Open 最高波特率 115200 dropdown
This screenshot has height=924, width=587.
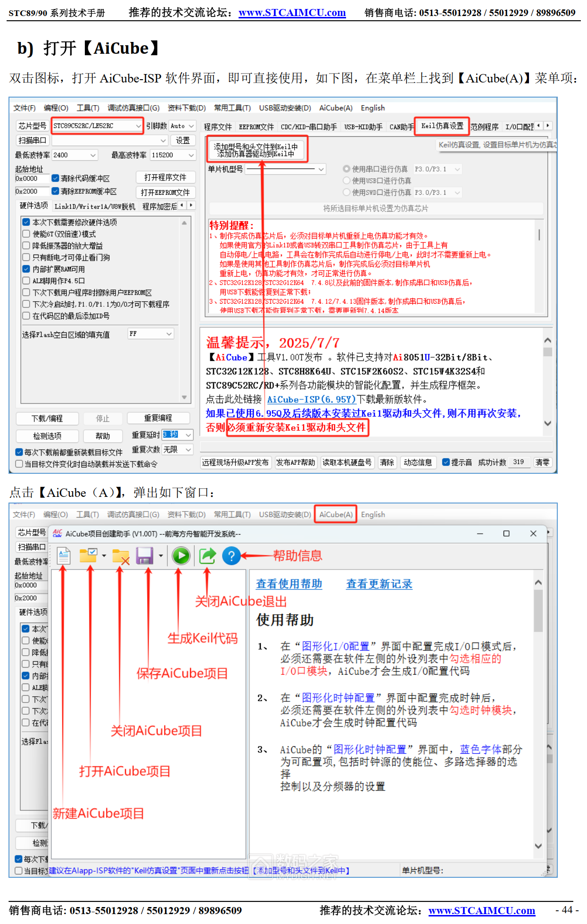[x=173, y=155]
